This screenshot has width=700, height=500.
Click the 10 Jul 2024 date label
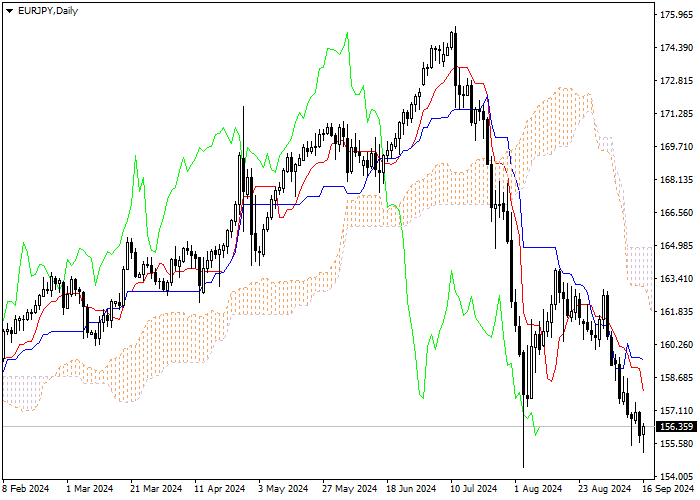tap(473, 489)
